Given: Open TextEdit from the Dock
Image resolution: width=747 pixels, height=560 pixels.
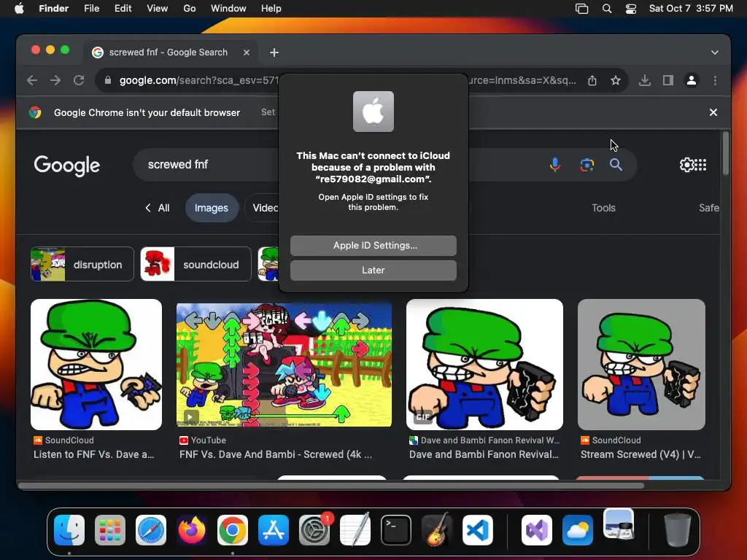Looking at the screenshot, I should pyautogui.click(x=355, y=530).
